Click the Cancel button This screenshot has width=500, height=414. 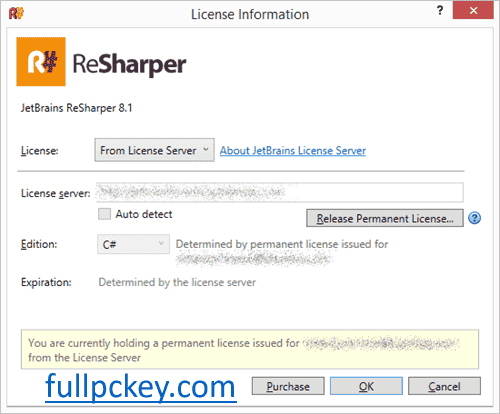444,386
